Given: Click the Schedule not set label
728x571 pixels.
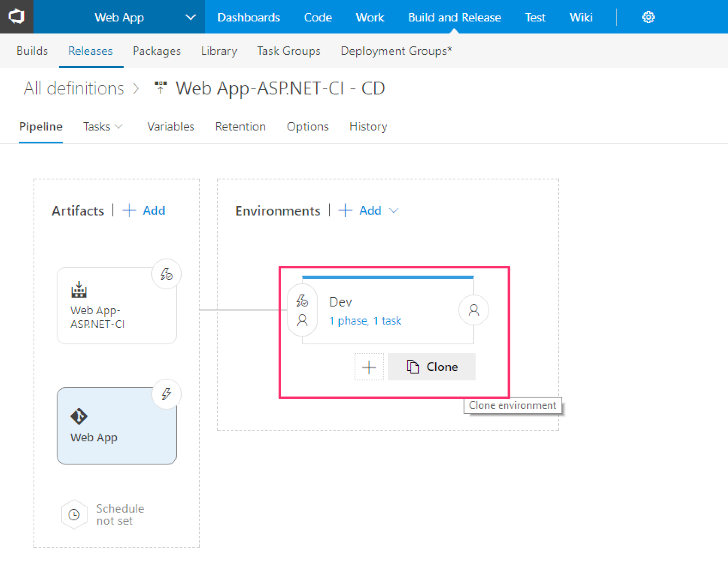Looking at the screenshot, I should (120, 514).
